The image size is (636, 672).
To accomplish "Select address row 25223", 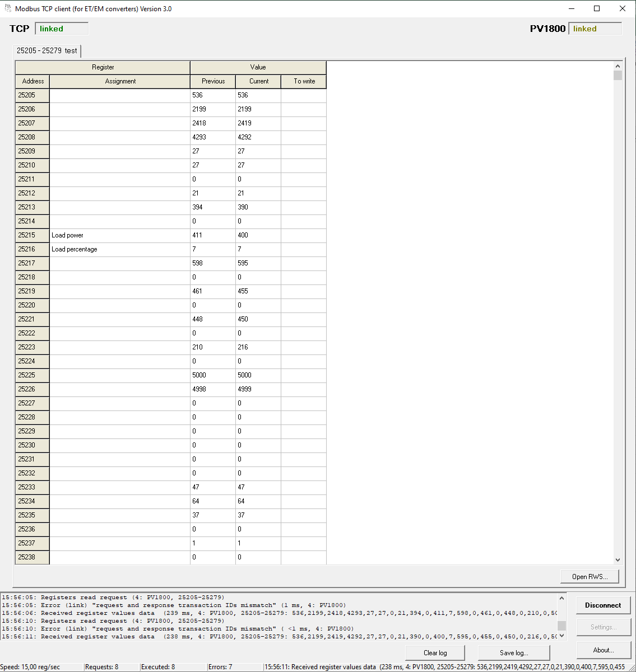I will [x=33, y=347].
